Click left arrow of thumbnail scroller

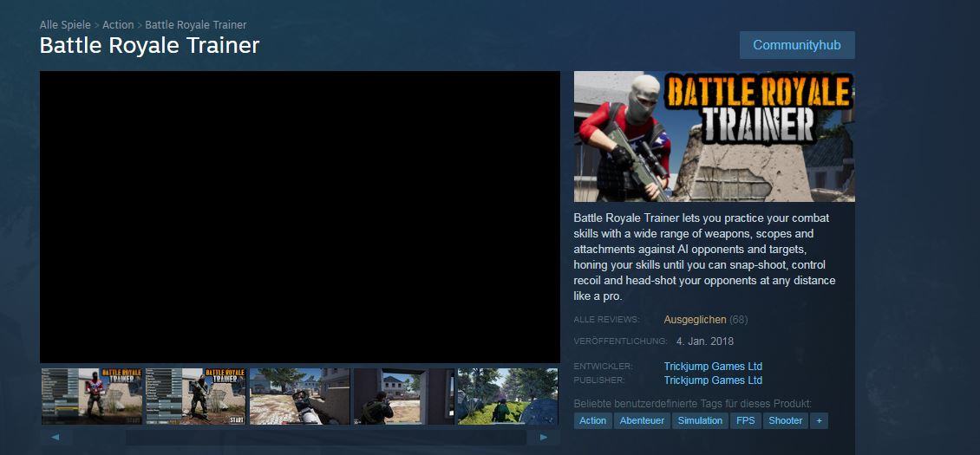coord(56,437)
